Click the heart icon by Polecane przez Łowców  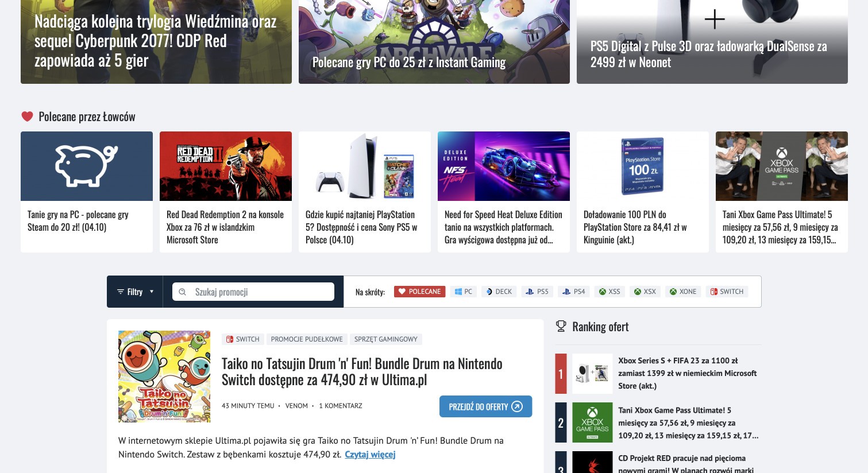tap(27, 117)
